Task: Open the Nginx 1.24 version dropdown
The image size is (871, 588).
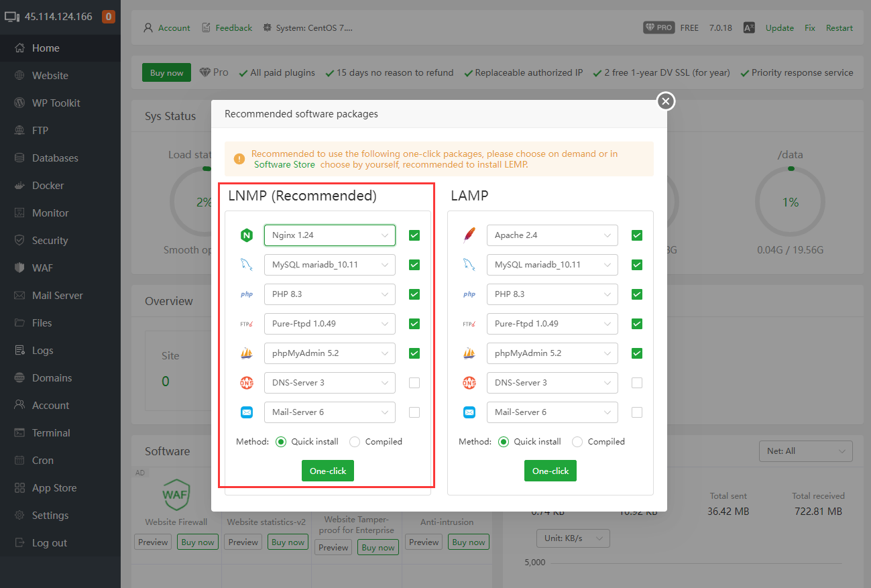Action: (330, 235)
